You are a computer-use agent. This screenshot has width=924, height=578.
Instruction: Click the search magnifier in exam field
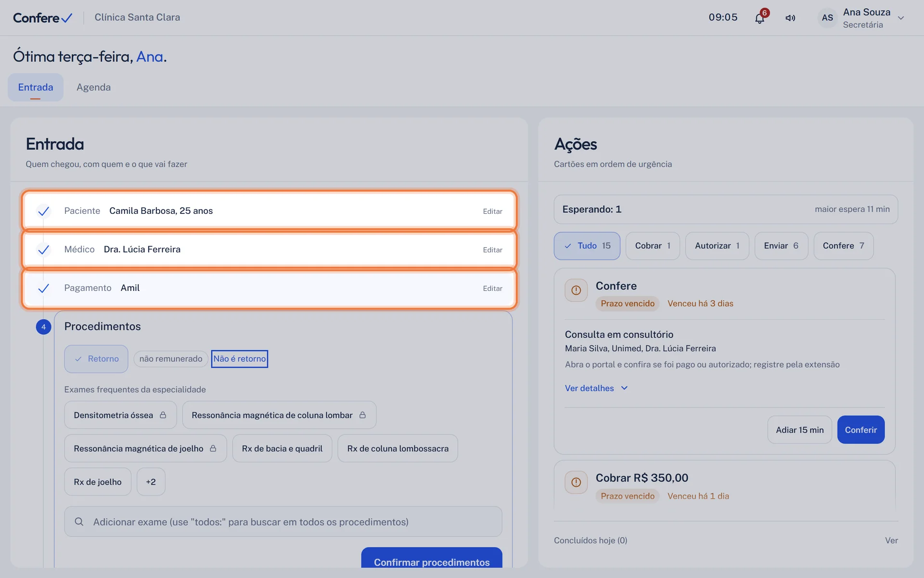point(79,522)
